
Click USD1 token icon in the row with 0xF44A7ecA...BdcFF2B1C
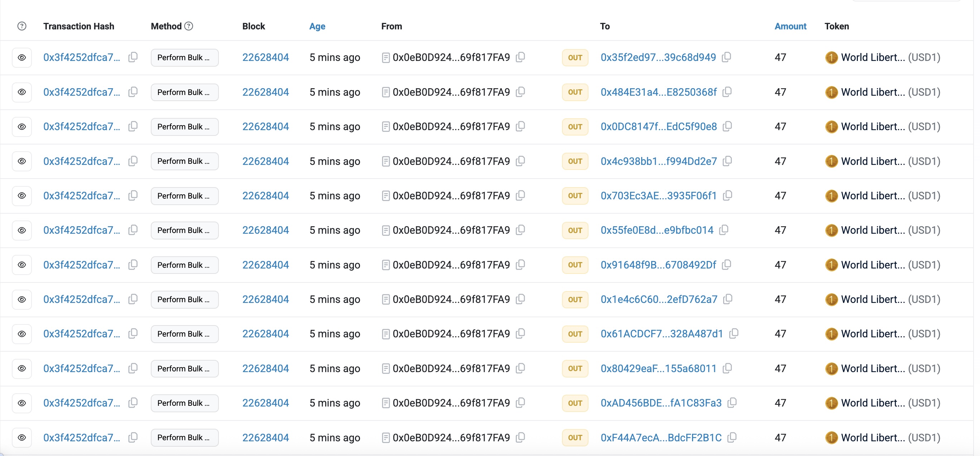point(831,437)
